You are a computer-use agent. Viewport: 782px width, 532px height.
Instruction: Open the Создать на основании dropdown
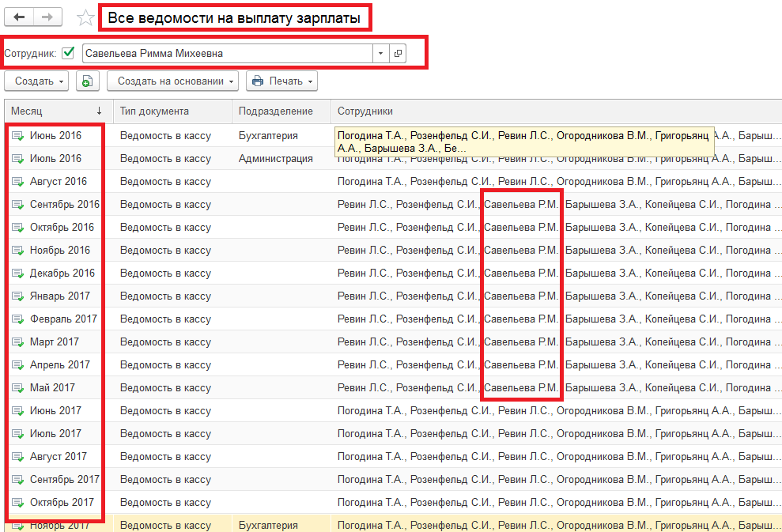(172, 81)
